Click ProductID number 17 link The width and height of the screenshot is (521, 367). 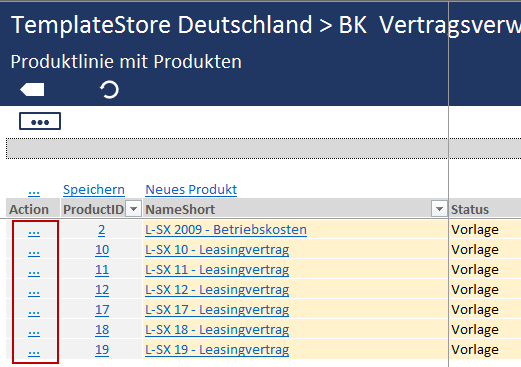(x=102, y=310)
